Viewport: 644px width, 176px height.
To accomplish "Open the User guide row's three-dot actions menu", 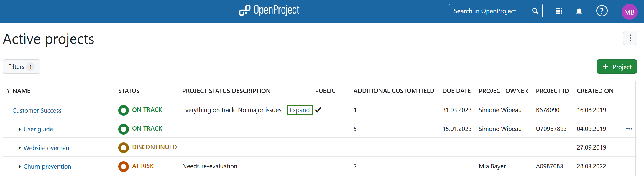I will click(x=629, y=129).
